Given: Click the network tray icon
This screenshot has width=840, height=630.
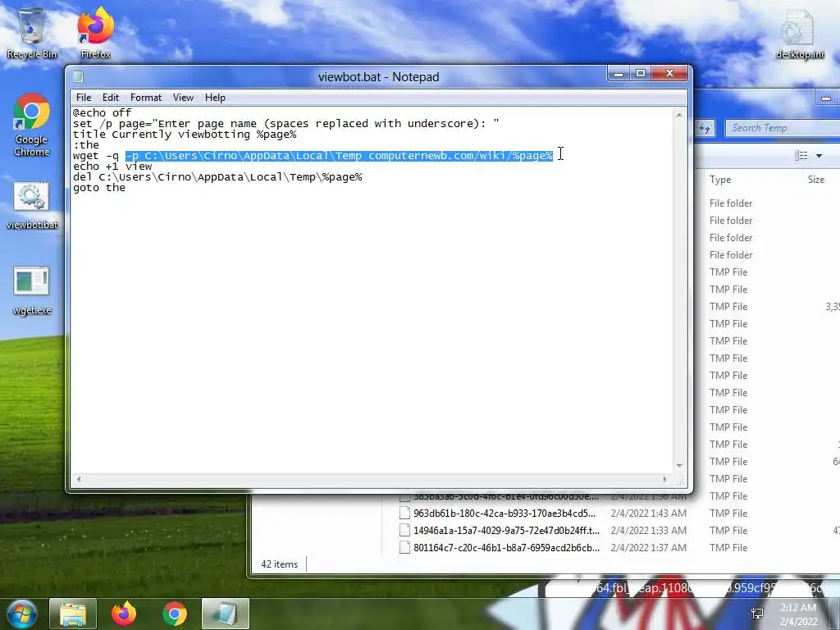Looking at the screenshot, I should [x=757, y=614].
